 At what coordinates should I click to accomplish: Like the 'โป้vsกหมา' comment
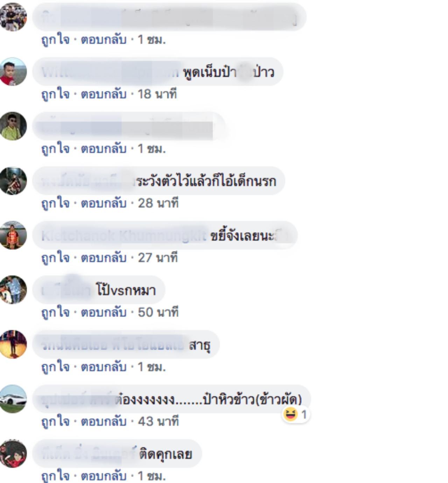point(55,313)
